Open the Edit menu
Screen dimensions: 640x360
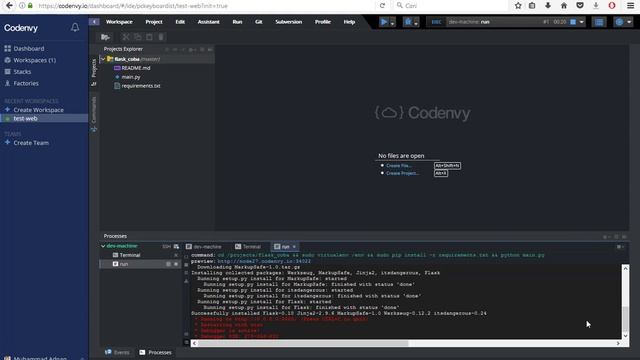(180, 22)
